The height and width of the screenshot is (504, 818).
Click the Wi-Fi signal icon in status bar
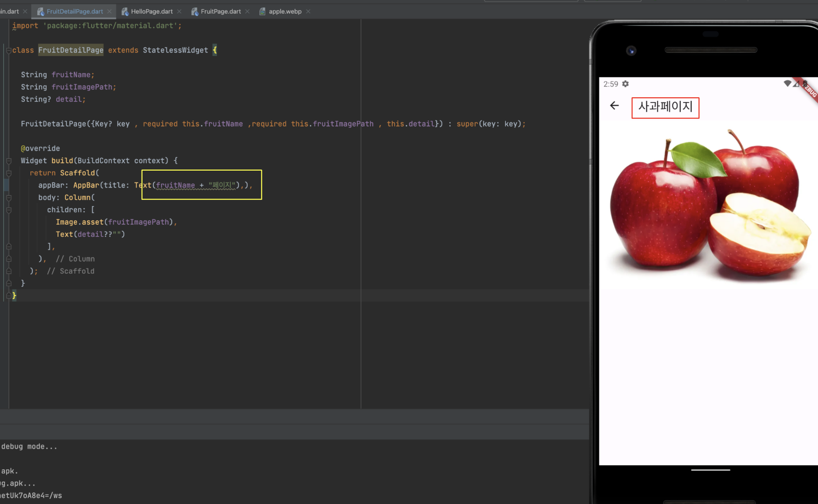787,83
